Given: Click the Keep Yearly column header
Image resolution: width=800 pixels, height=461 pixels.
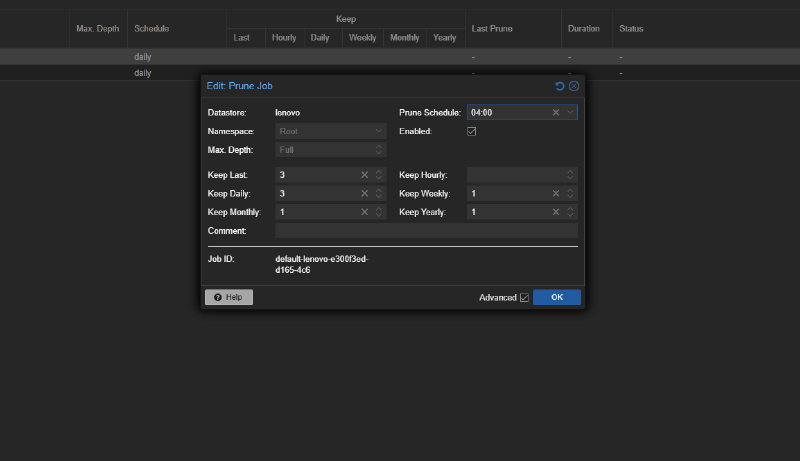Looking at the screenshot, I should pos(445,38).
